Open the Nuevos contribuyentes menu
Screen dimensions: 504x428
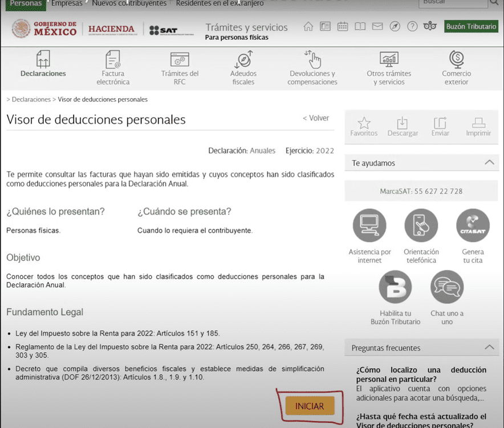click(x=131, y=3)
